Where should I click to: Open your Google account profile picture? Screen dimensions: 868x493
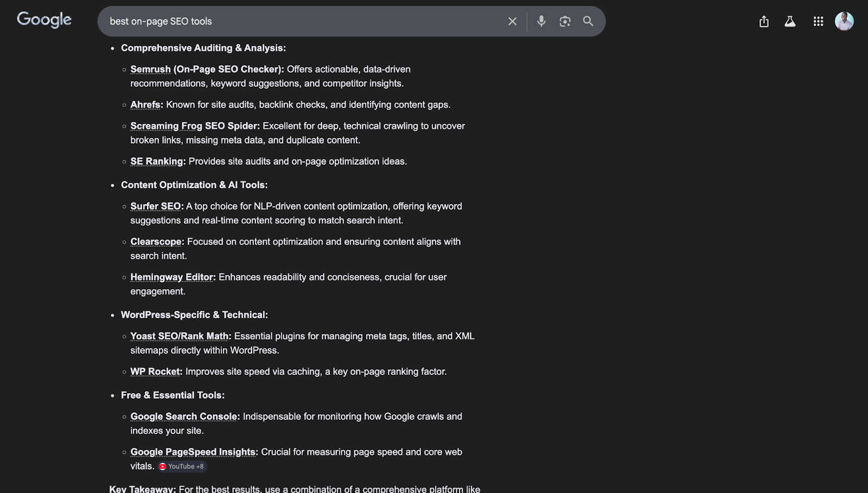point(845,21)
